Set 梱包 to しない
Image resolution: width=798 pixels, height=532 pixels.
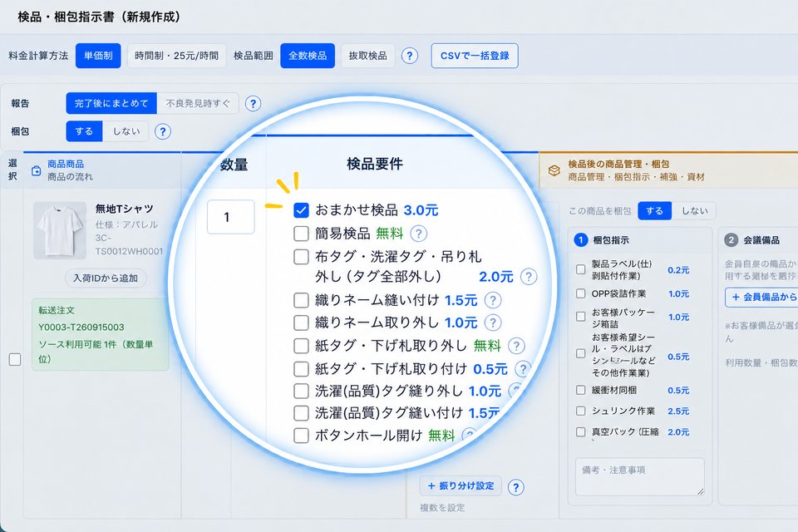tap(126, 131)
